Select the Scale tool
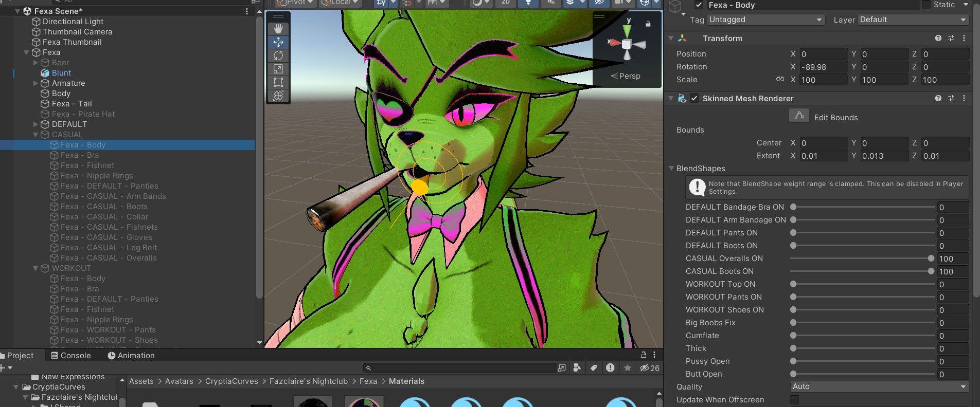This screenshot has height=407, width=980. 278,69
